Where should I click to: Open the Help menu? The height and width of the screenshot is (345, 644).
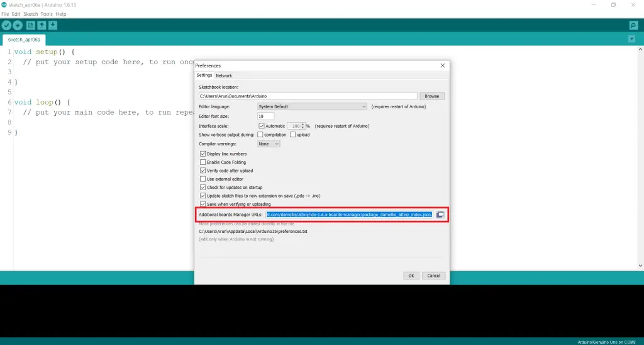pos(61,14)
